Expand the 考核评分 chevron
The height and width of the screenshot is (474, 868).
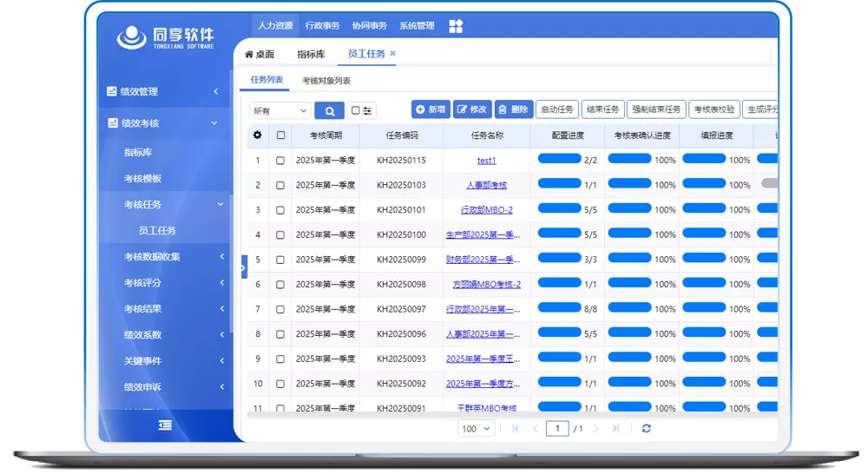tap(222, 282)
